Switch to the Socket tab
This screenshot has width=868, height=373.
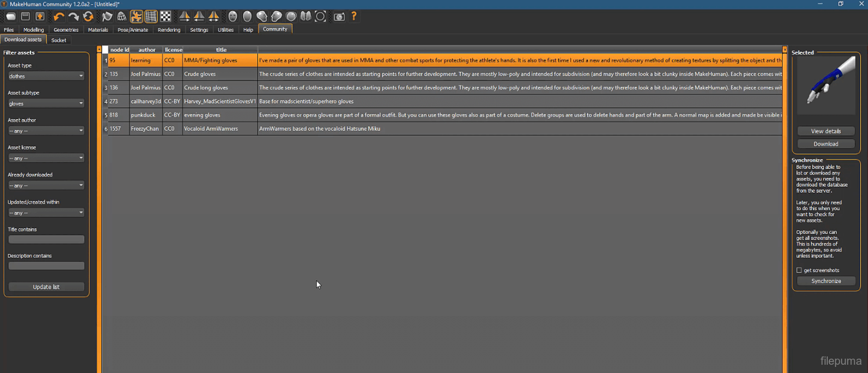coord(58,40)
